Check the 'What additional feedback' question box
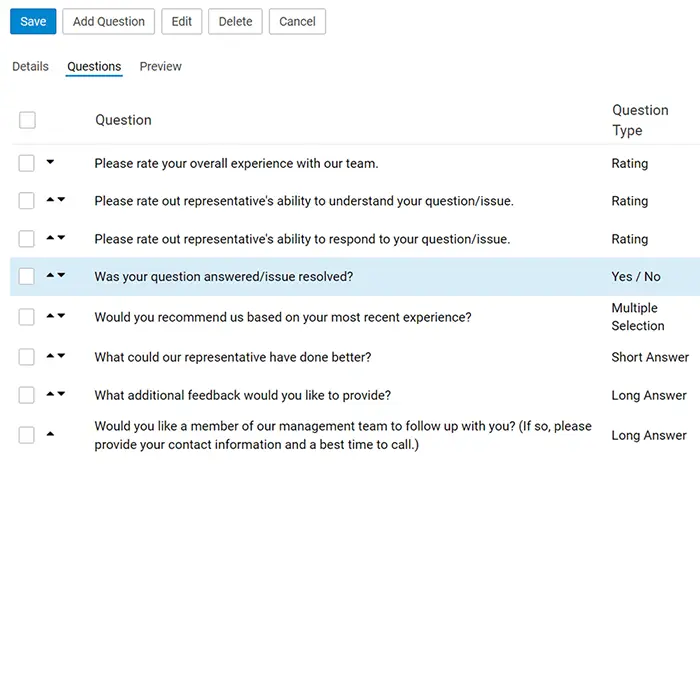Viewport: 700px width, 700px height. [26, 395]
